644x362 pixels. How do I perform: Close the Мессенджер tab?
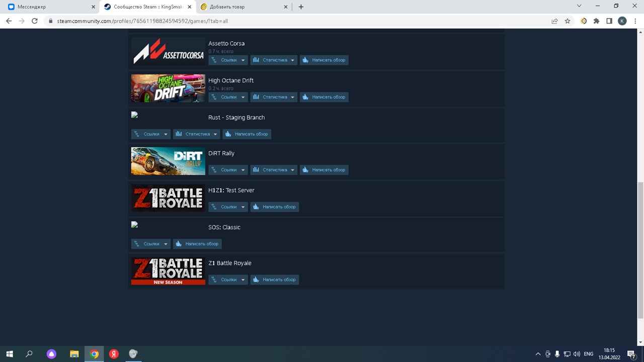click(93, 7)
